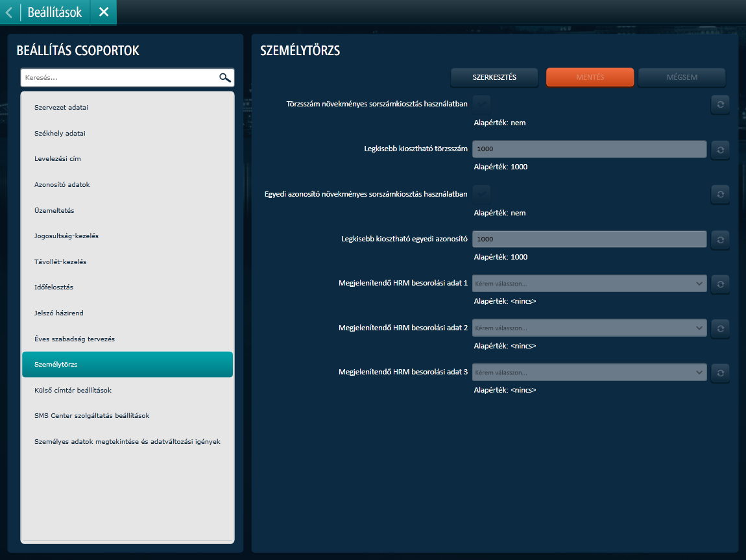Image resolution: width=746 pixels, height=560 pixels.
Task: Open Székhely adatai settings group
Action: pyautogui.click(x=127, y=133)
